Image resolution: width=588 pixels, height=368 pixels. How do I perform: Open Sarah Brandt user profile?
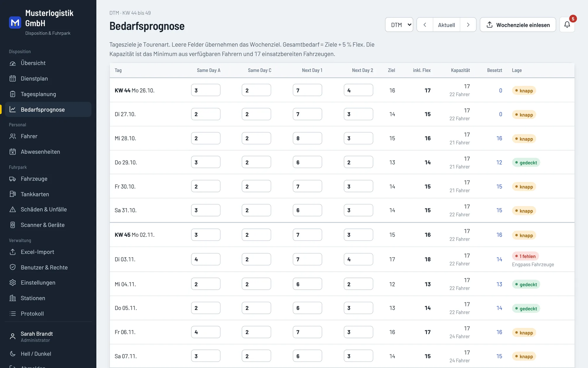pos(48,336)
